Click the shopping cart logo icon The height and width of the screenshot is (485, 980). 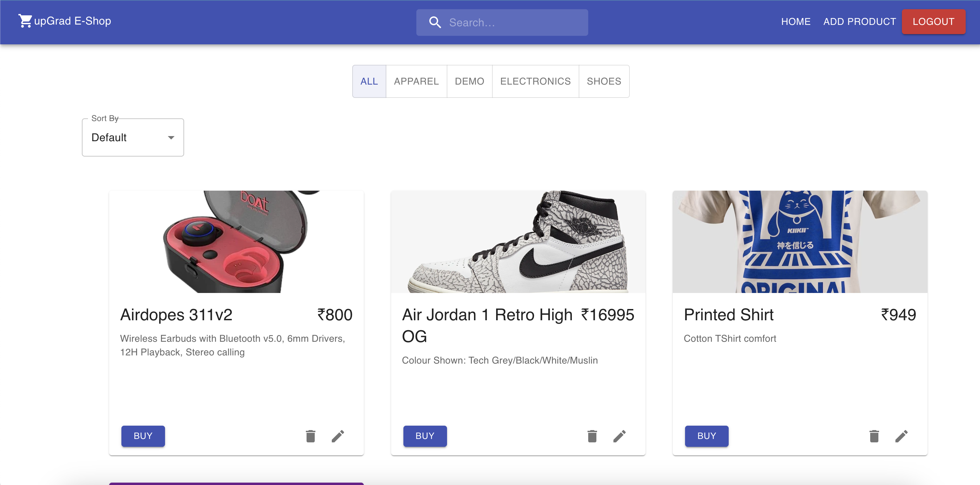pos(25,21)
